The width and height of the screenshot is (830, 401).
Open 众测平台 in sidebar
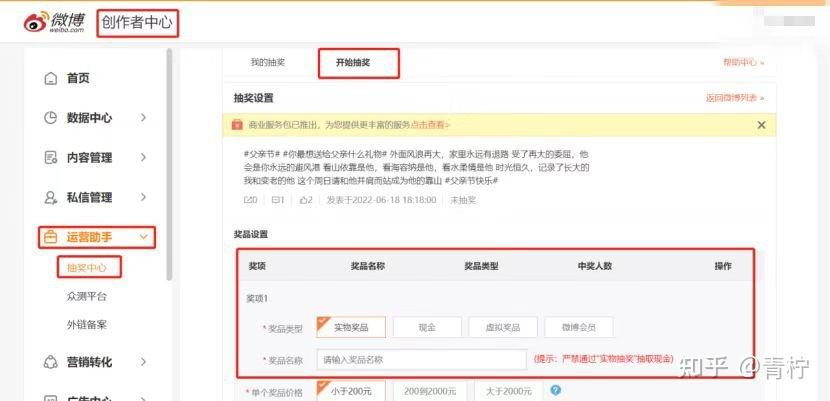86,296
